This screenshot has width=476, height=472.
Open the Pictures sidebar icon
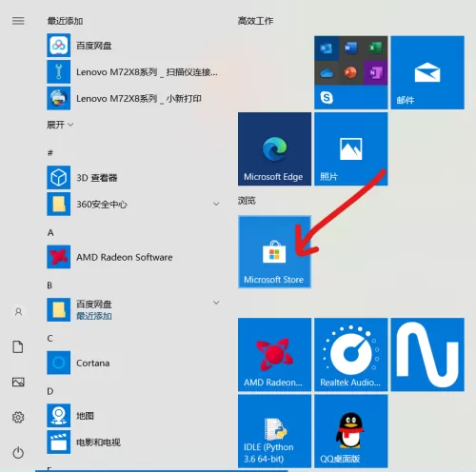point(18,382)
